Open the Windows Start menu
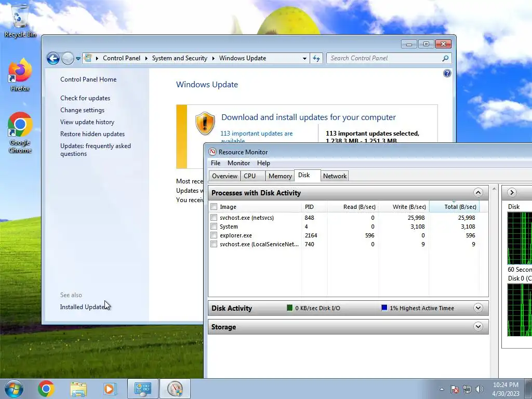The image size is (532, 399). (x=14, y=389)
